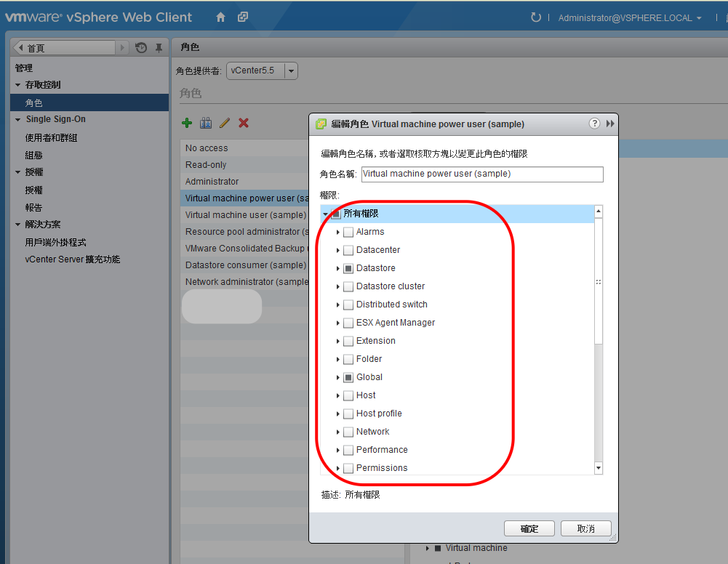
Task: Open 報告 under 授權 section
Action: pos(33,207)
